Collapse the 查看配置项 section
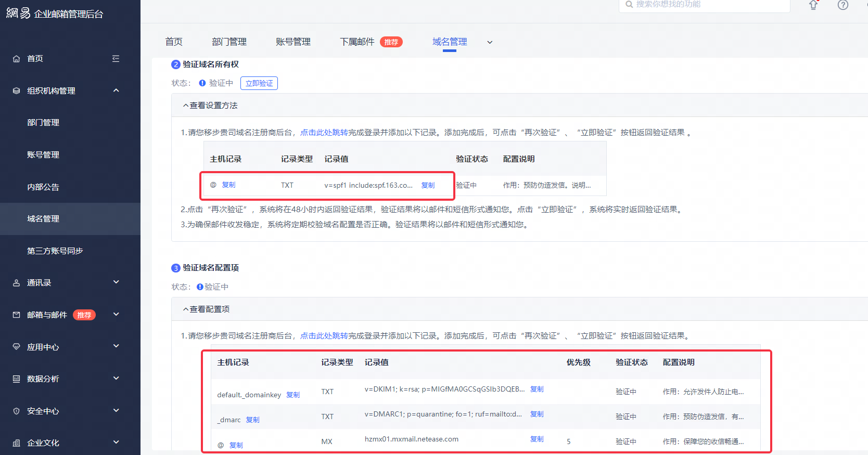 (207, 309)
